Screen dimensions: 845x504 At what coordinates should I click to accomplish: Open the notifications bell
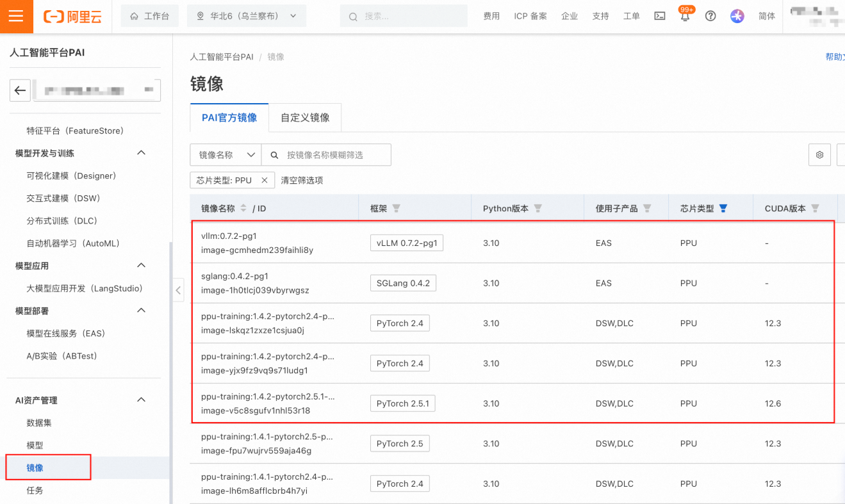[x=685, y=17]
